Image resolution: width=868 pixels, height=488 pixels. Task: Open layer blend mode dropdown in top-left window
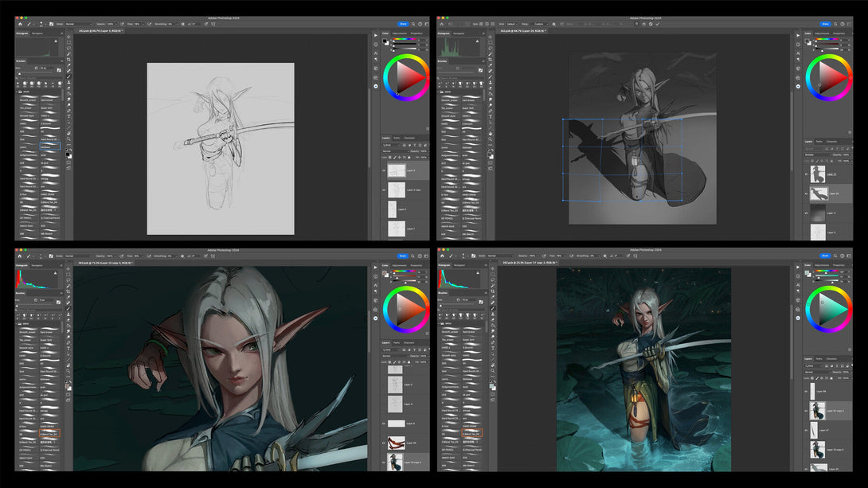[x=395, y=151]
